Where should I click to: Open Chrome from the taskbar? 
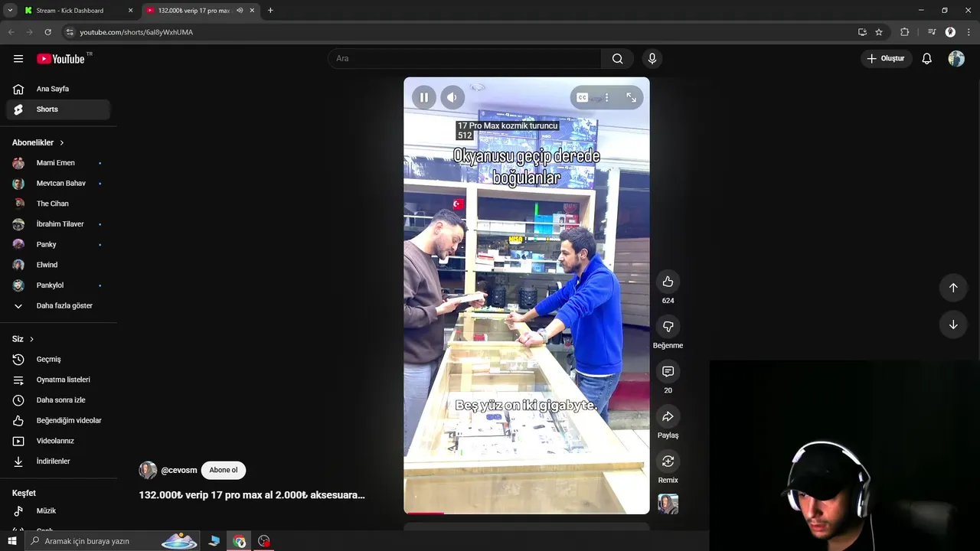click(240, 541)
